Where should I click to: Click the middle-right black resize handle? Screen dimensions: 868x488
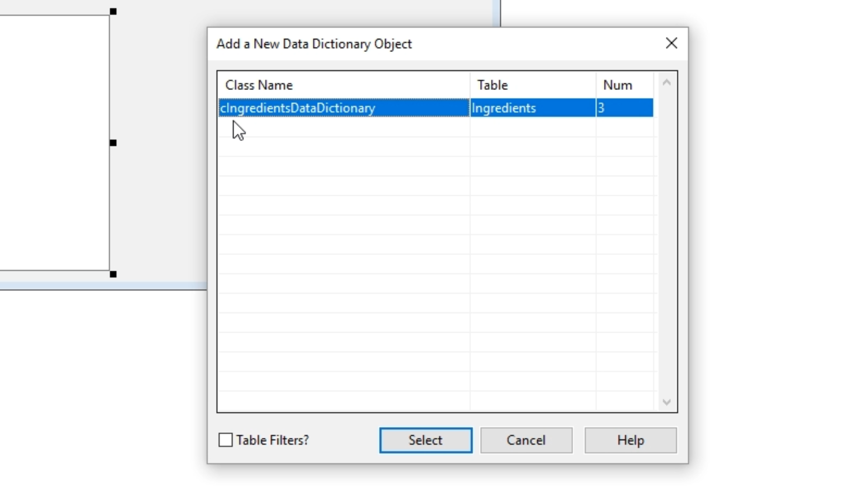click(113, 143)
